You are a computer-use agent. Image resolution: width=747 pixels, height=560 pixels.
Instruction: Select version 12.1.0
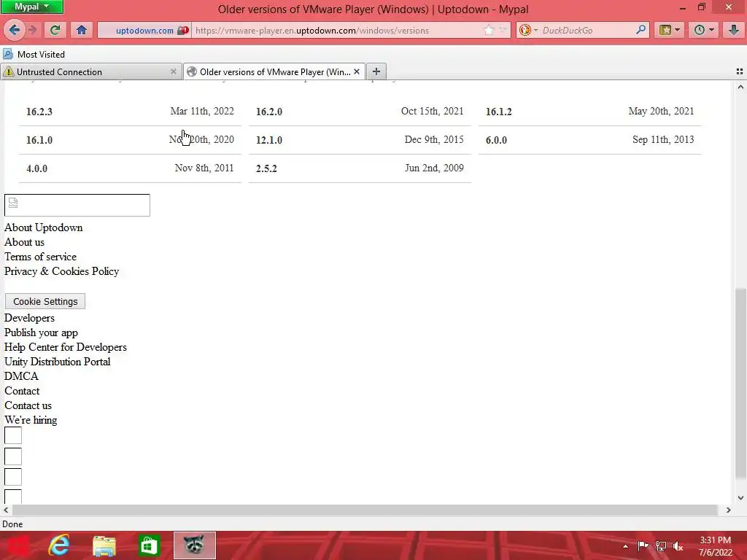(x=268, y=140)
